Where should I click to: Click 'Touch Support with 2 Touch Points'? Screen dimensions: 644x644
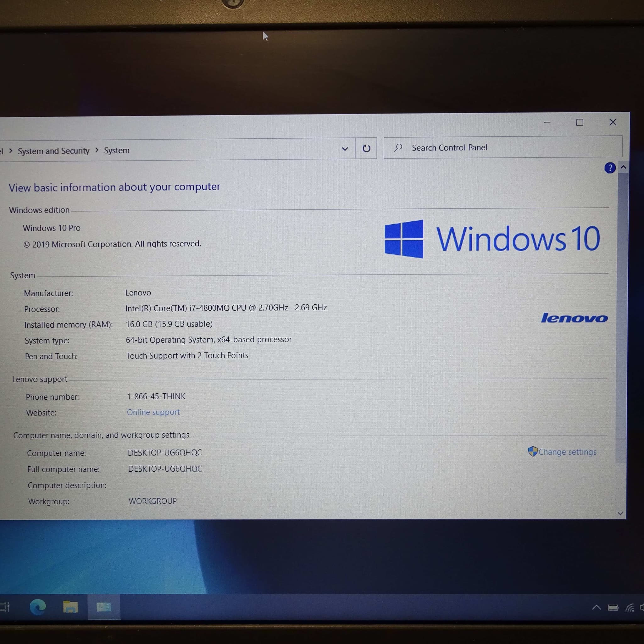187,356
